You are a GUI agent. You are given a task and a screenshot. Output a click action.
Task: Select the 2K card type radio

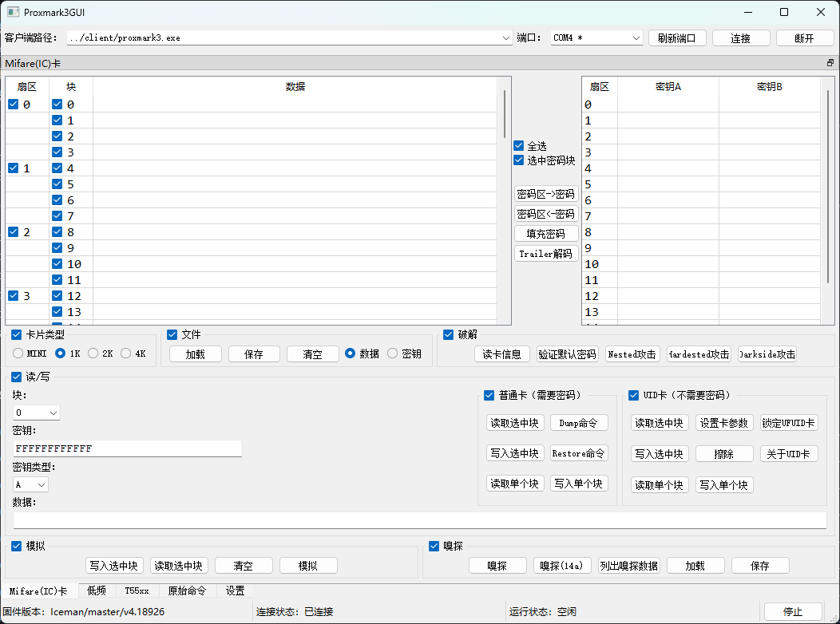pyautogui.click(x=93, y=353)
